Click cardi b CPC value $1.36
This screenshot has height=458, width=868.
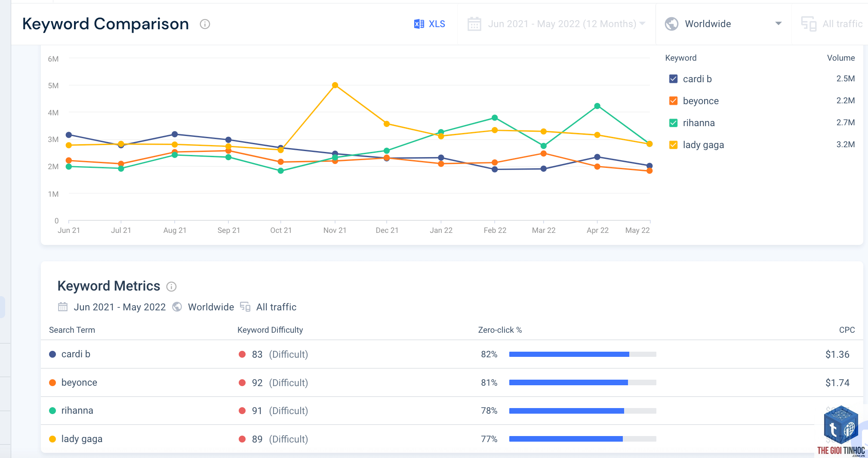[x=837, y=354]
